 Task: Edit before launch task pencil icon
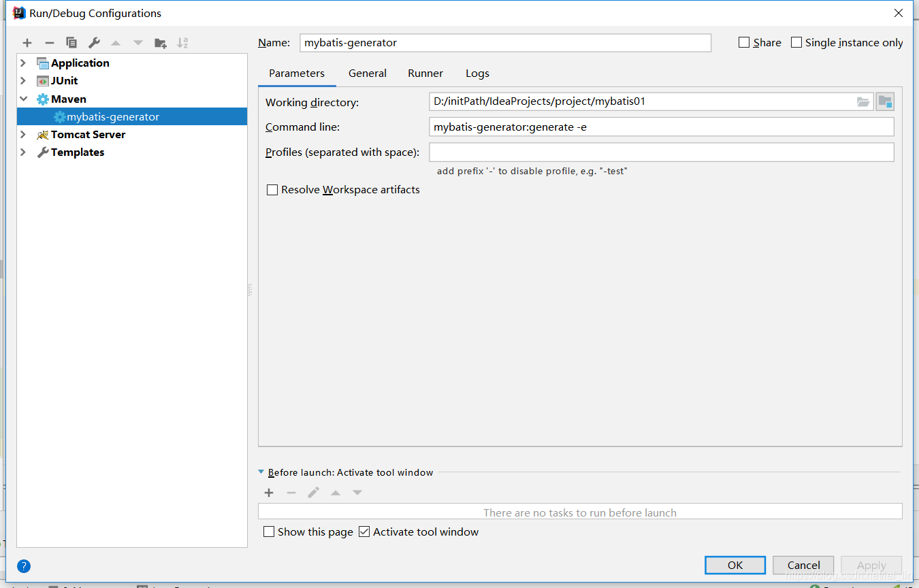[313, 493]
